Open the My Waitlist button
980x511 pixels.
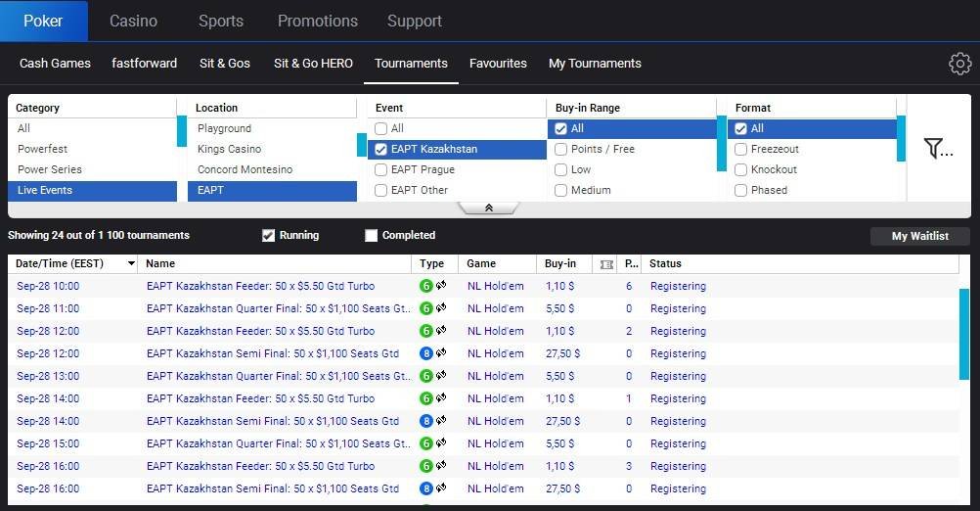pyautogui.click(x=919, y=236)
